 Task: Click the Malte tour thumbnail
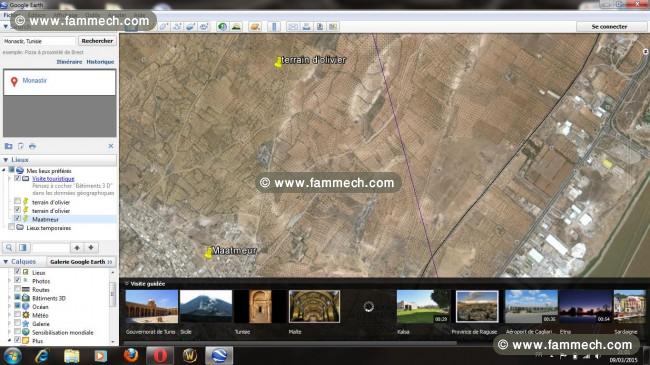point(314,307)
